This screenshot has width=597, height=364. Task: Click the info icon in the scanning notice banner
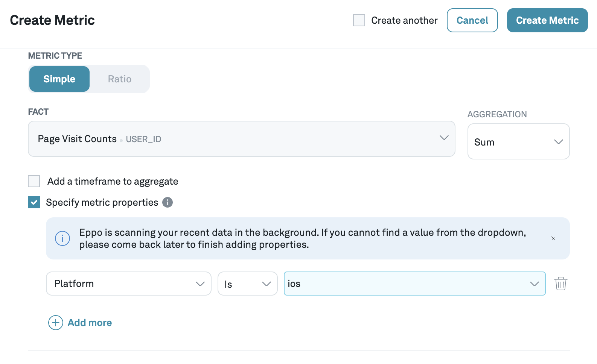[x=62, y=238]
